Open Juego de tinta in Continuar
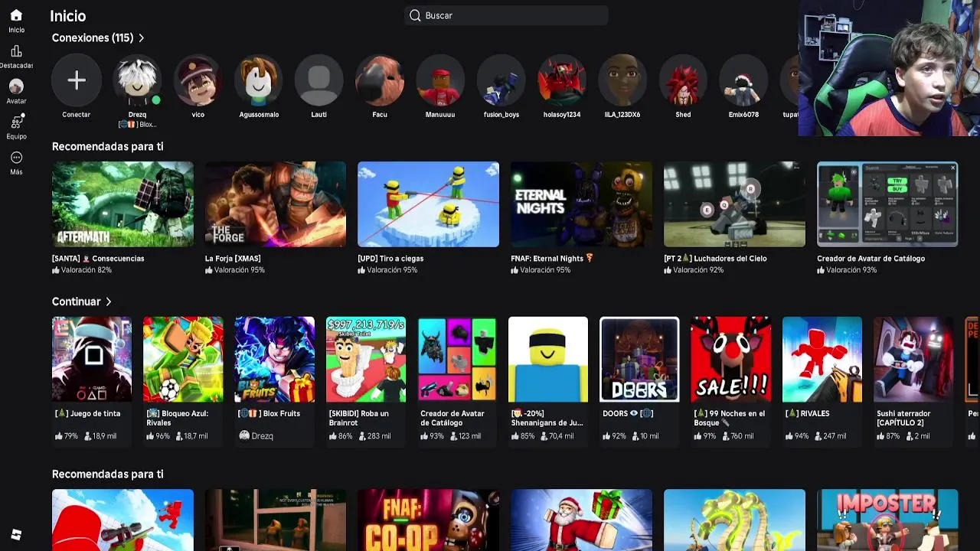The height and width of the screenshot is (551, 980). point(92,359)
